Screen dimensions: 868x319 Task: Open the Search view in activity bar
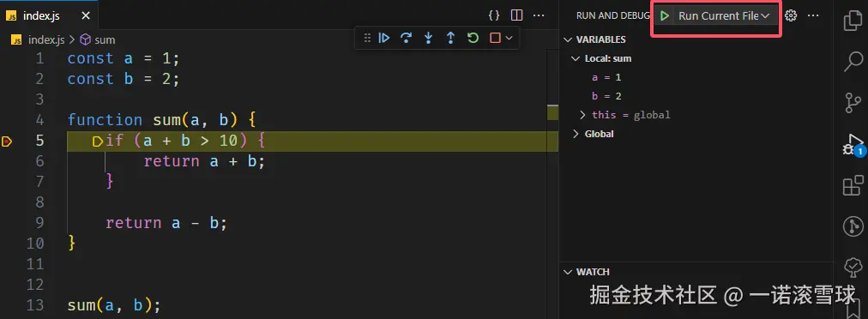pos(853,62)
